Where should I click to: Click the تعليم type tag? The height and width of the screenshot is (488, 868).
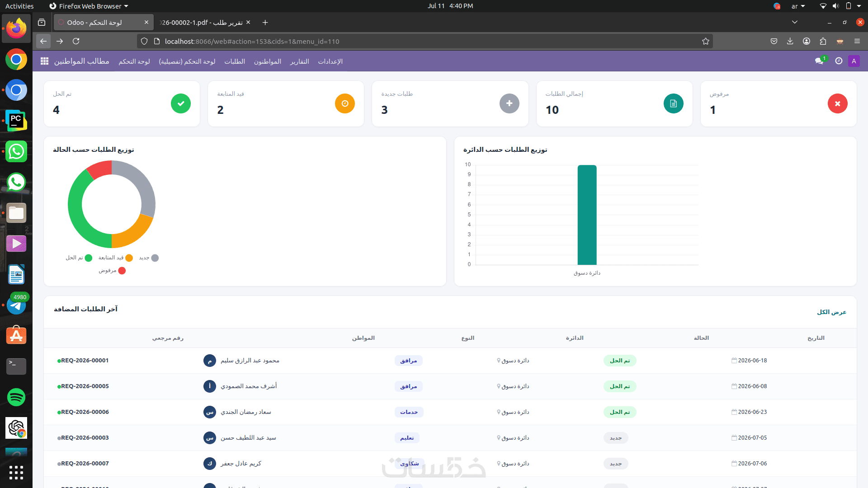[407, 438]
